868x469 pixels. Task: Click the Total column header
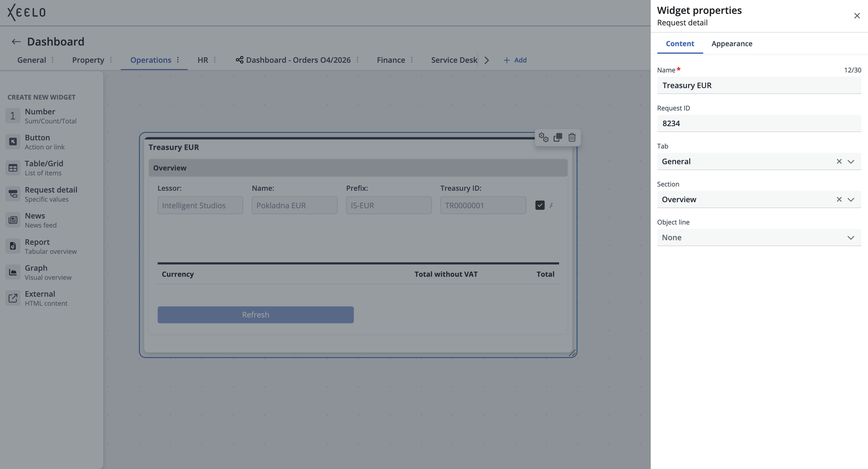545,274
